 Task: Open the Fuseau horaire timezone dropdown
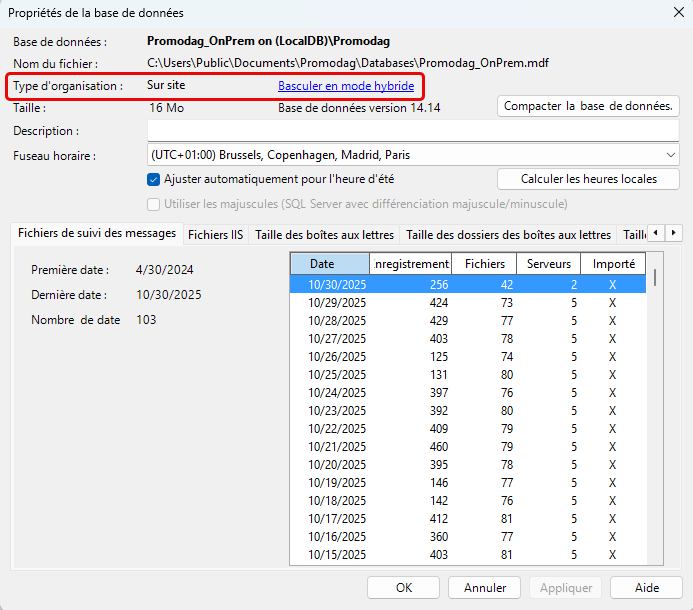(412, 155)
